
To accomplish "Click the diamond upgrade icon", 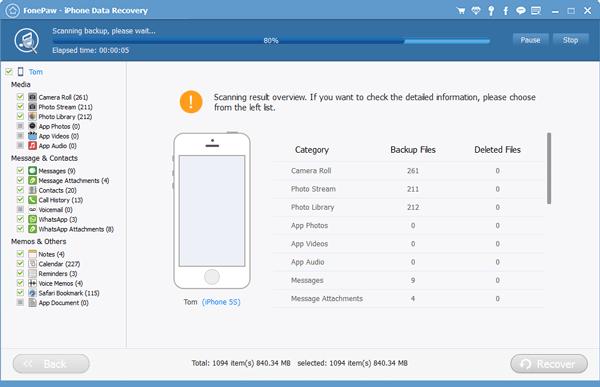I will [x=476, y=11].
